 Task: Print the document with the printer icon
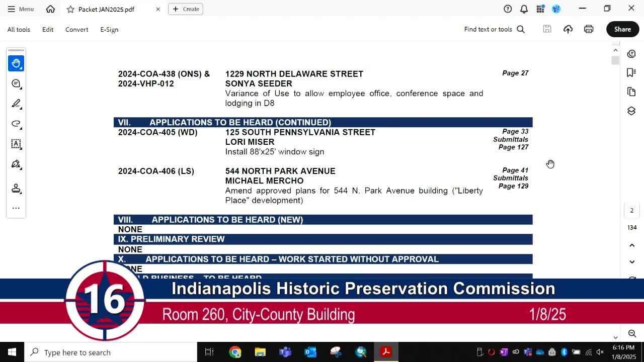pyautogui.click(x=589, y=29)
